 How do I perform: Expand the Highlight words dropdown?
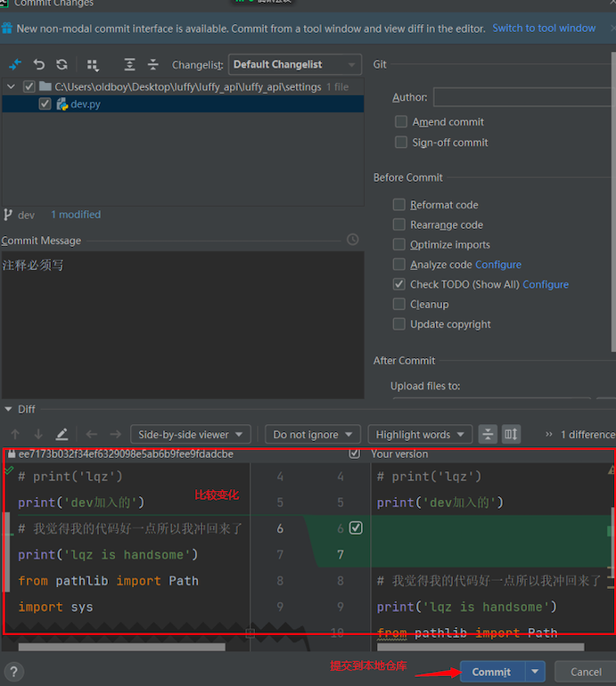(420, 435)
